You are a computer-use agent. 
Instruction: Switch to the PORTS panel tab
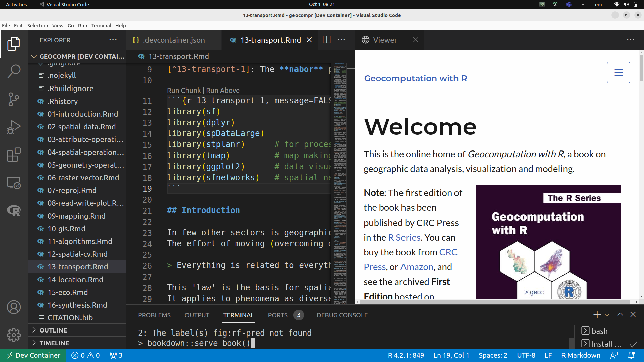point(278,315)
